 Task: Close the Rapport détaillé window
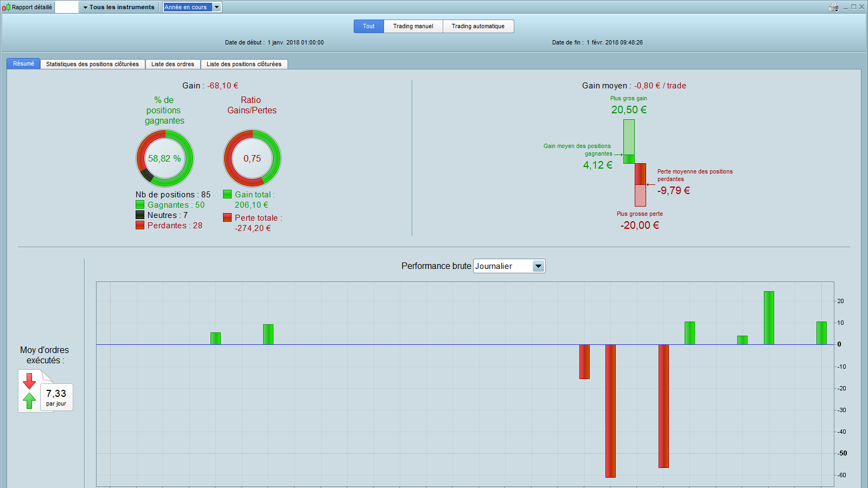click(x=861, y=7)
